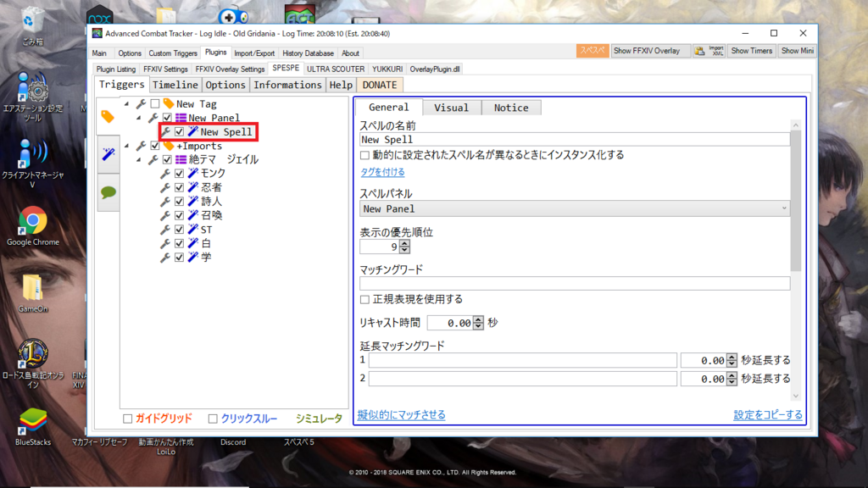
Task: Increase extension 1 seconds with up arrow
Action: click(x=732, y=358)
